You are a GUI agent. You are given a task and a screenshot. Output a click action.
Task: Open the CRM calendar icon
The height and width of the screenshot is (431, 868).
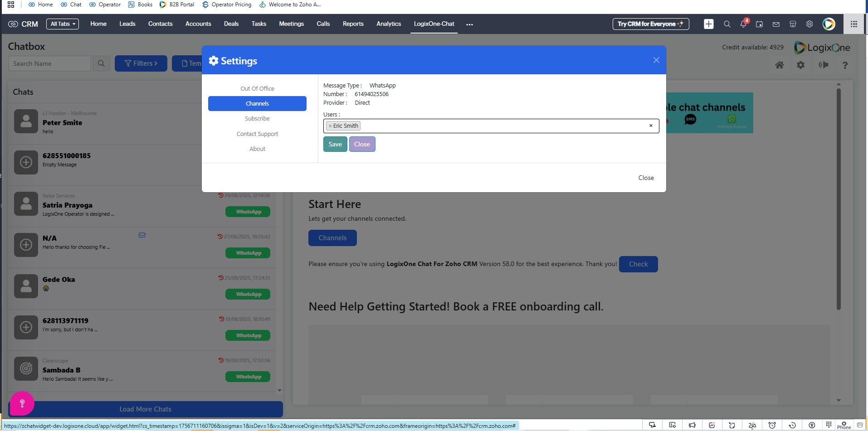pos(759,24)
